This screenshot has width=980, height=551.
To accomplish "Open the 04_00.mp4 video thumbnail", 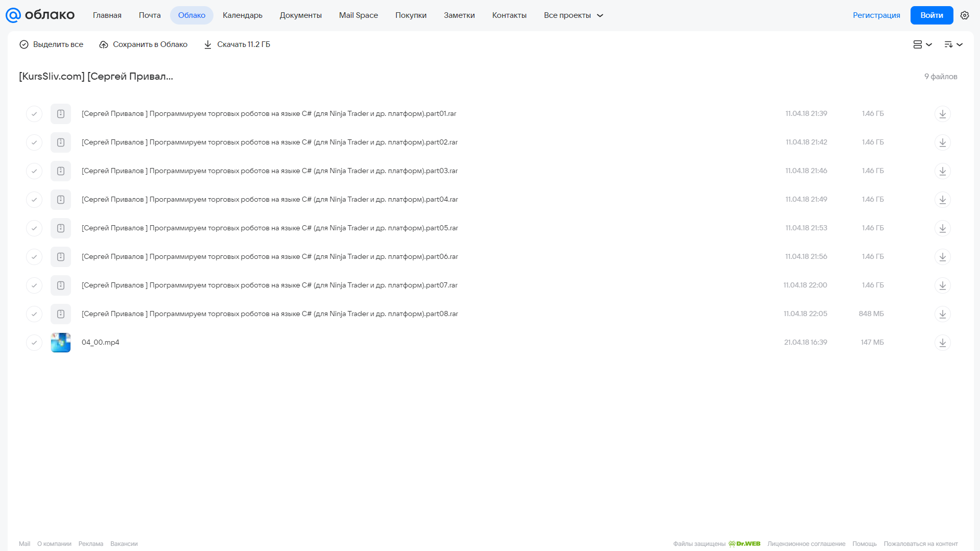I will click(x=61, y=343).
